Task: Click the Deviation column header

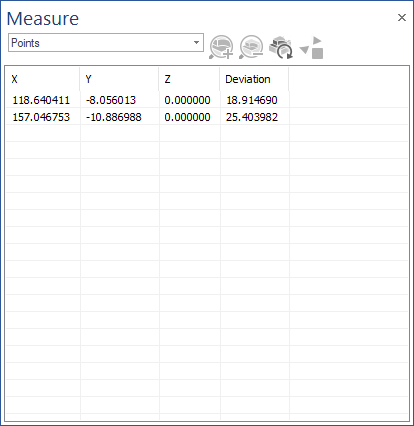Action: [254, 79]
